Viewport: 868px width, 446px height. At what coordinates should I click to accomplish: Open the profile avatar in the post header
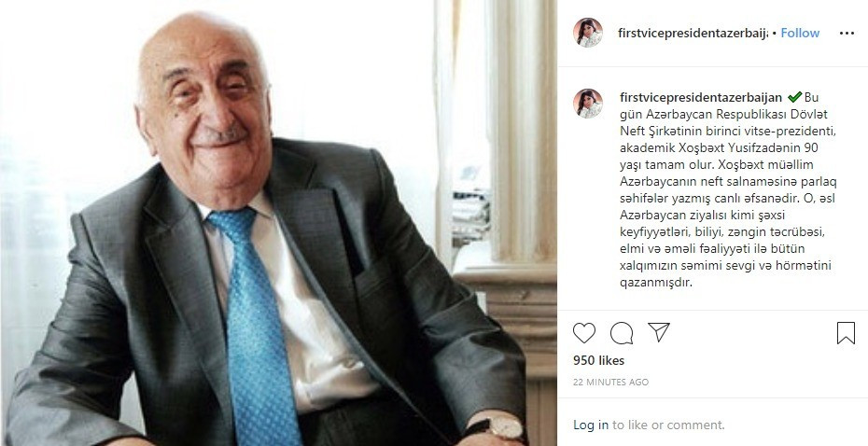[x=588, y=33]
